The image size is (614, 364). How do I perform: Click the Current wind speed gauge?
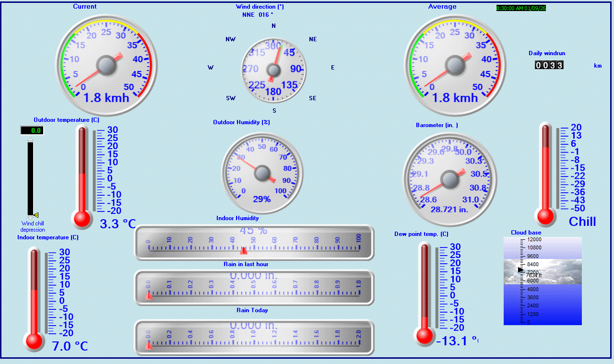[x=106, y=65]
